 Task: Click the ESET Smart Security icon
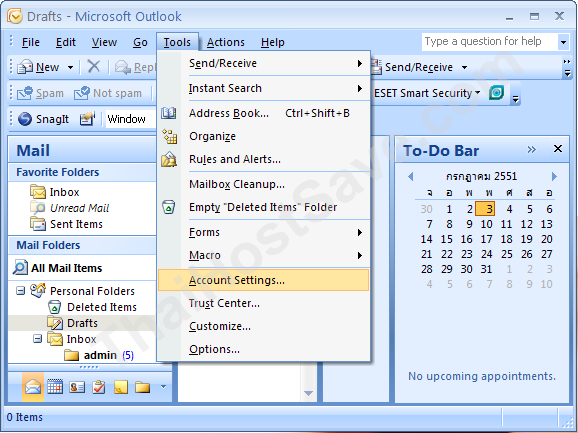[x=497, y=92]
